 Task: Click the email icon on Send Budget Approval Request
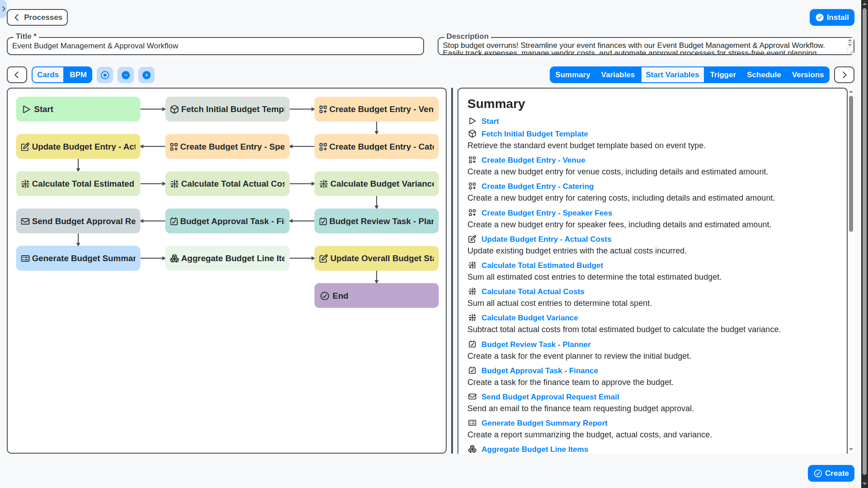(x=25, y=221)
